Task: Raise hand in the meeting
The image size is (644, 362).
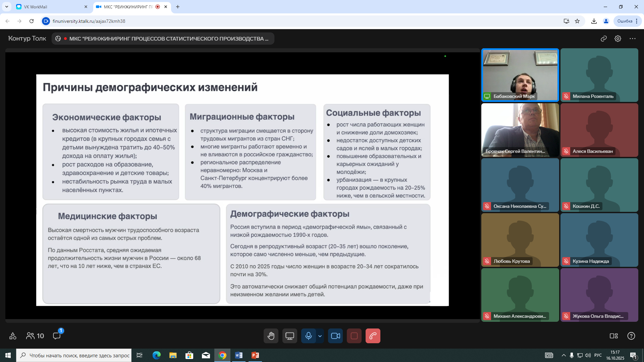Action: (x=271, y=336)
